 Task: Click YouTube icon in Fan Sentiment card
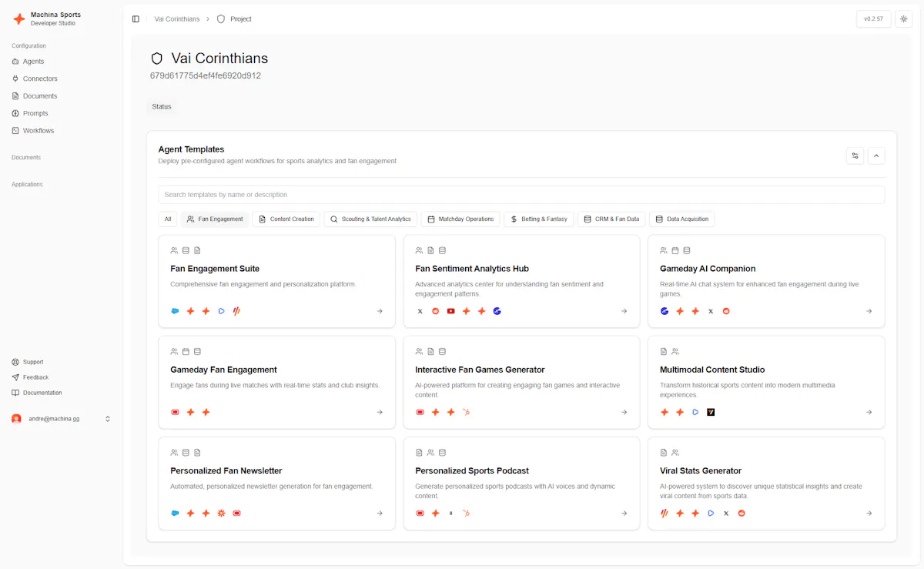[x=451, y=311]
